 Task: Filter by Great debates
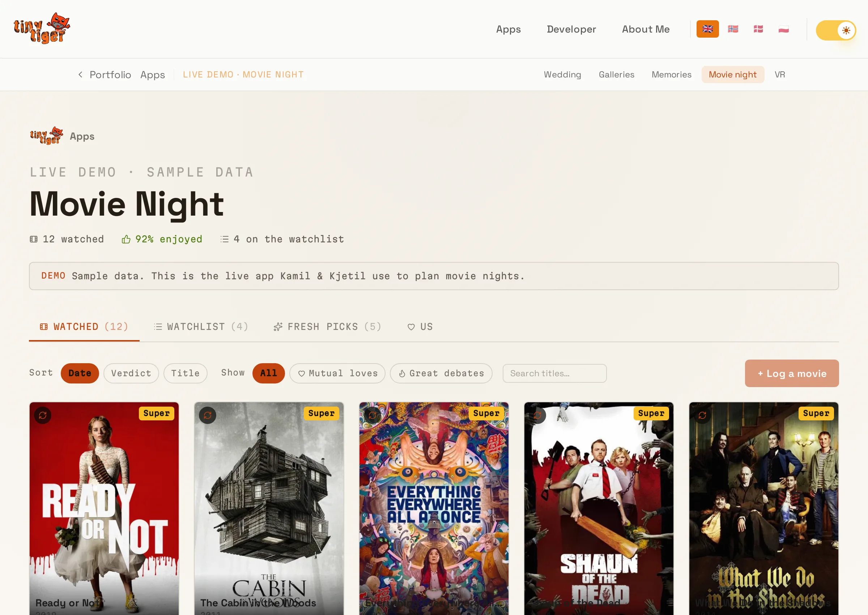[441, 373]
